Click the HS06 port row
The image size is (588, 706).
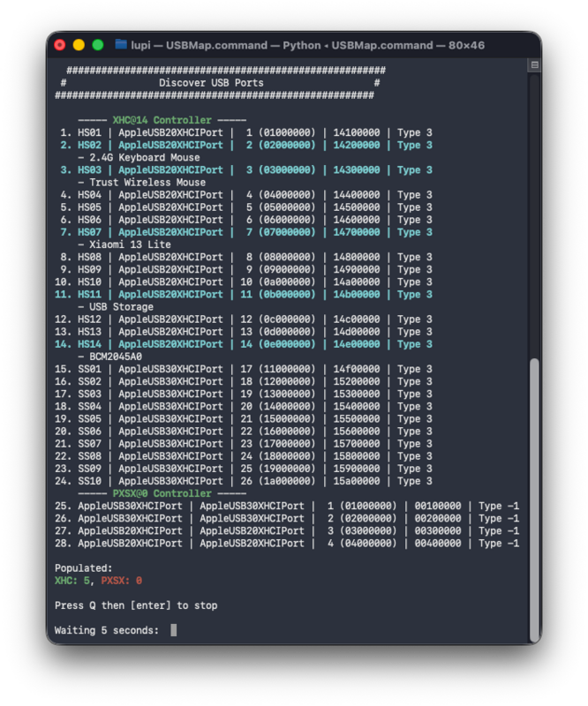pos(246,220)
